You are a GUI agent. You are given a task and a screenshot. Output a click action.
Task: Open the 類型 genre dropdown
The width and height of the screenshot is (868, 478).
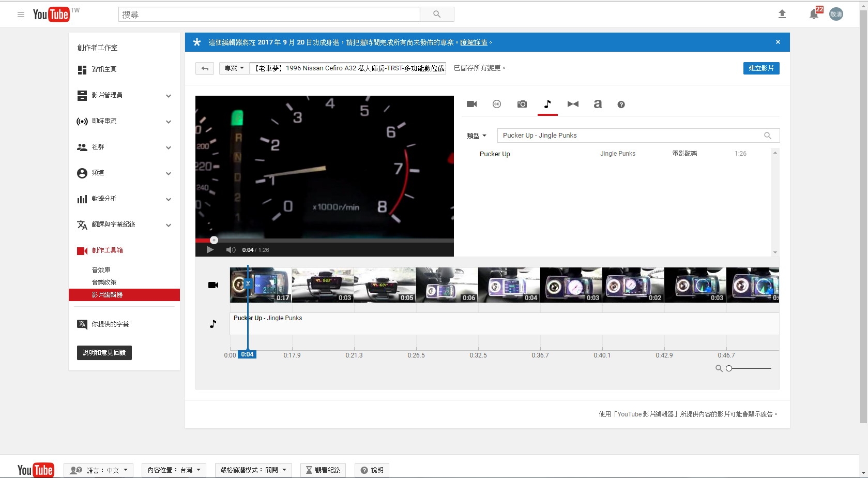coord(477,136)
